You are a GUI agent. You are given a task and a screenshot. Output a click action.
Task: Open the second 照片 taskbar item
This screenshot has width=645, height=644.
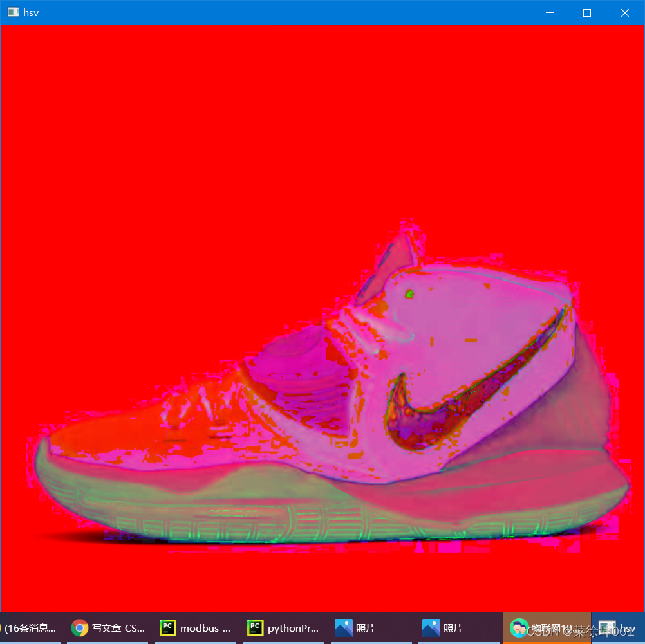[459, 628]
